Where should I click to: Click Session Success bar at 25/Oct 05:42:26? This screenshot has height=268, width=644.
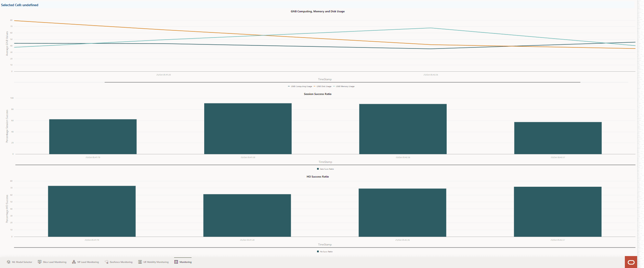pyautogui.click(x=403, y=129)
